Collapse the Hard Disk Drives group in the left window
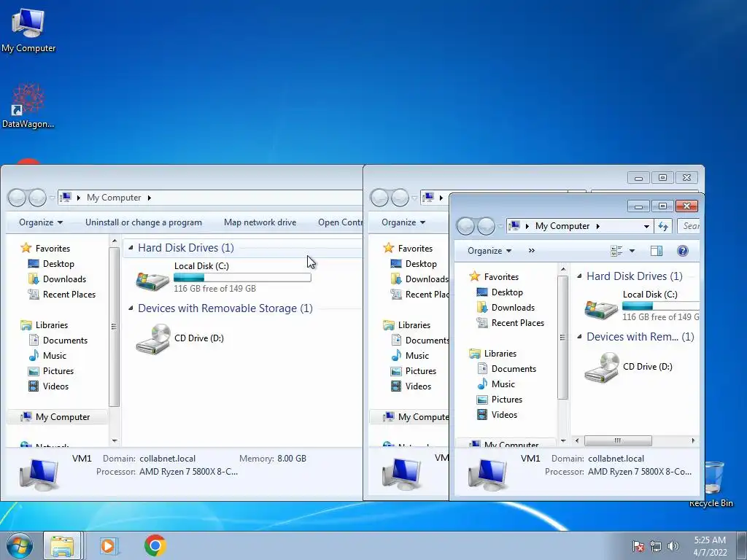Viewport: 747px width, 560px height. [x=131, y=248]
